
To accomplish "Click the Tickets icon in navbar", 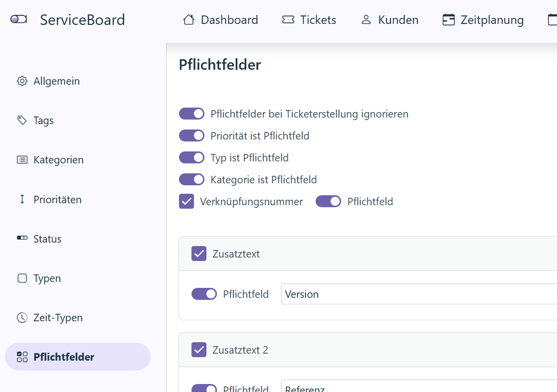I will pos(288,20).
